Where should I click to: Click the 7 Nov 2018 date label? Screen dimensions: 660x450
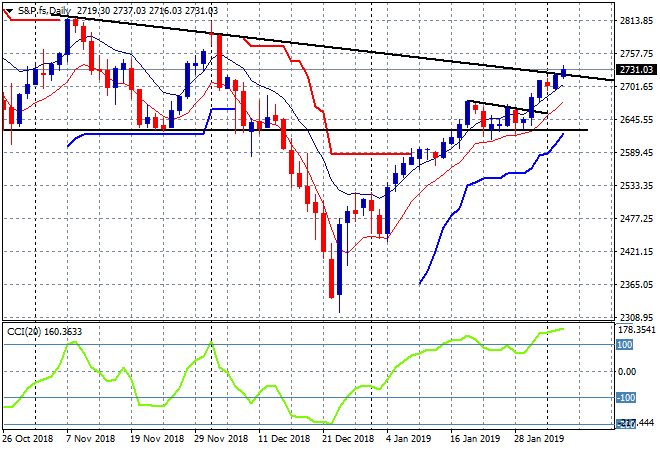[x=91, y=439]
